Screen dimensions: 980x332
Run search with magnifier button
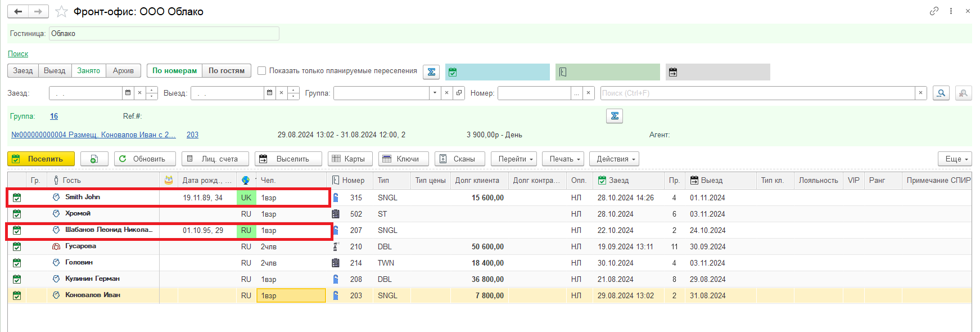[941, 93]
